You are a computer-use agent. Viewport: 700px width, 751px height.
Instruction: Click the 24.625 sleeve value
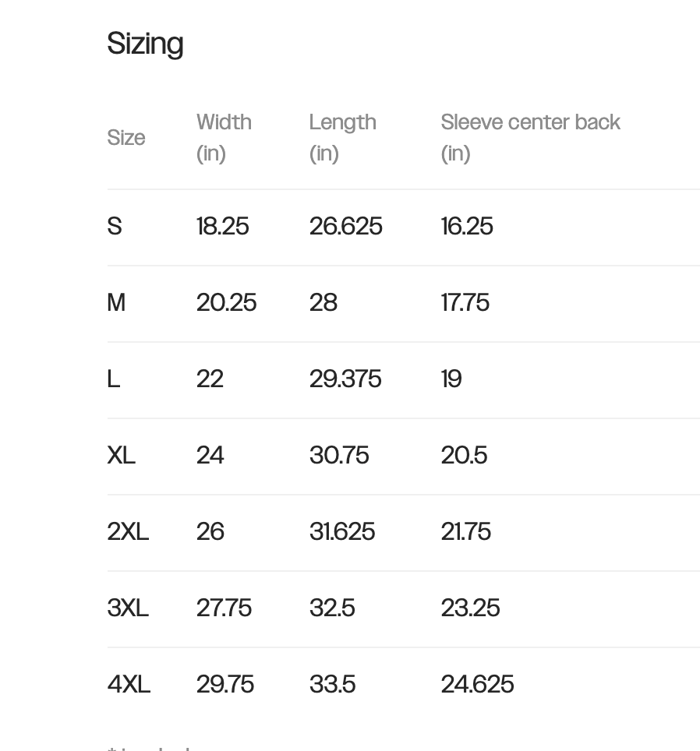[x=477, y=684]
